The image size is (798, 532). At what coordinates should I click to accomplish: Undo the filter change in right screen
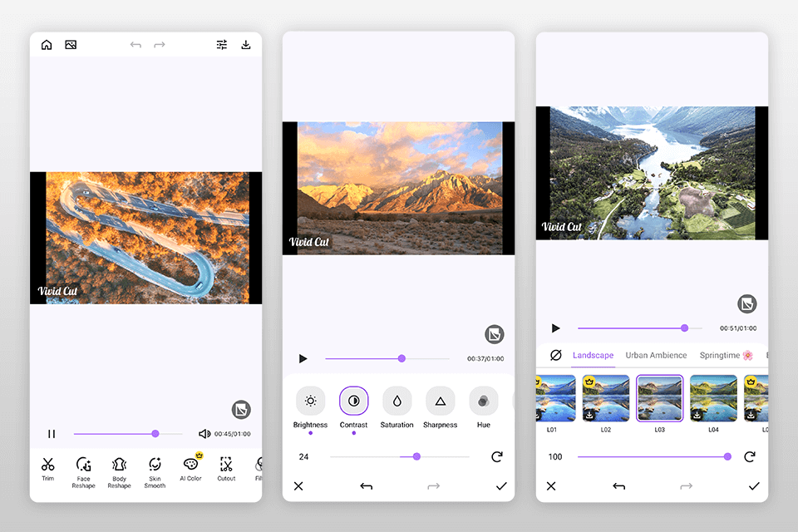point(618,486)
